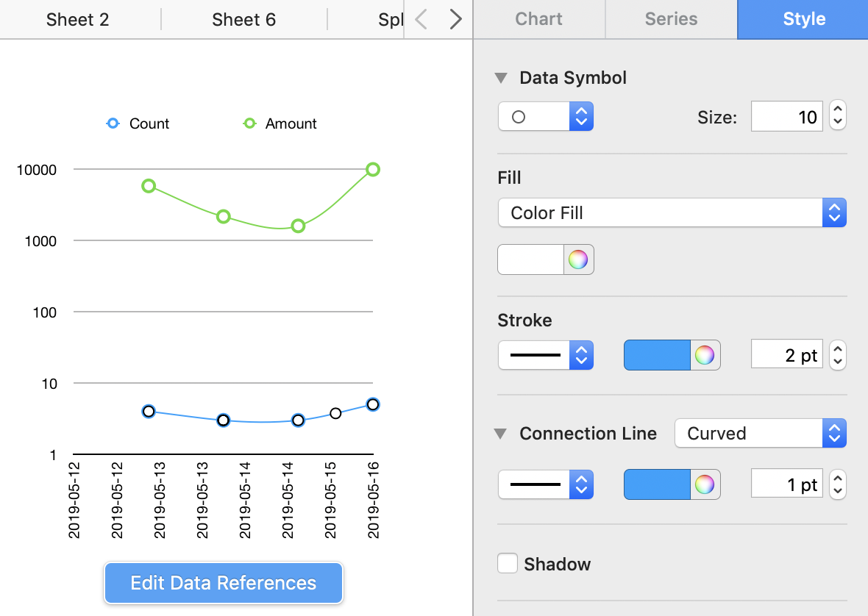Open Fill color wheel picker

tap(578, 259)
